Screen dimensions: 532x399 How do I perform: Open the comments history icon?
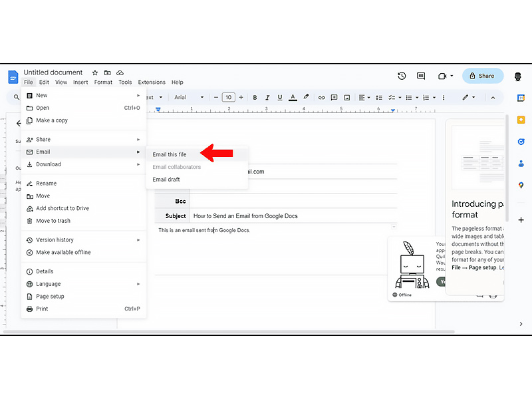(x=421, y=76)
